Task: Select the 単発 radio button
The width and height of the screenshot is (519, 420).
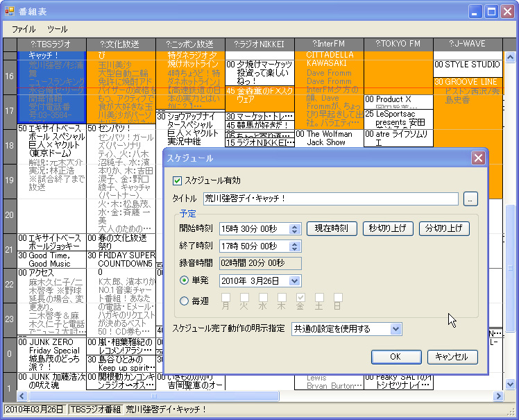Action: 184,280
